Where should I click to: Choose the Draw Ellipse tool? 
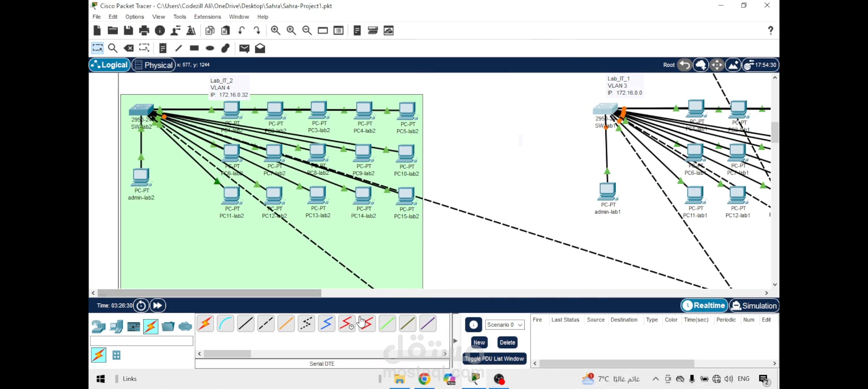[x=210, y=48]
